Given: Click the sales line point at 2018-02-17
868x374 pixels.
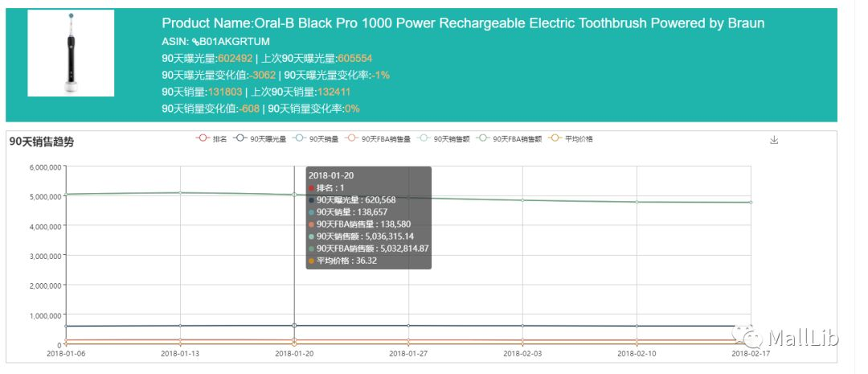Looking at the screenshot, I should [x=751, y=202].
